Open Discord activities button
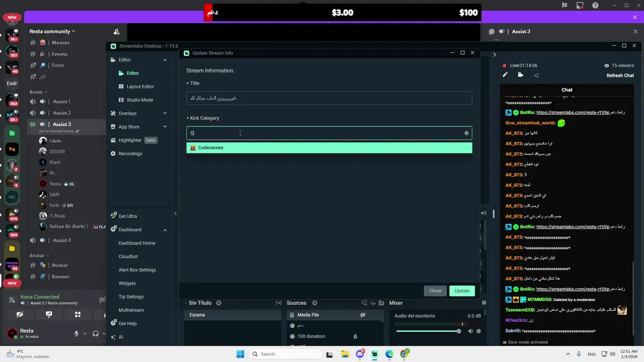Image resolution: width=644 pixels, height=362 pixels. [x=77, y=314]
